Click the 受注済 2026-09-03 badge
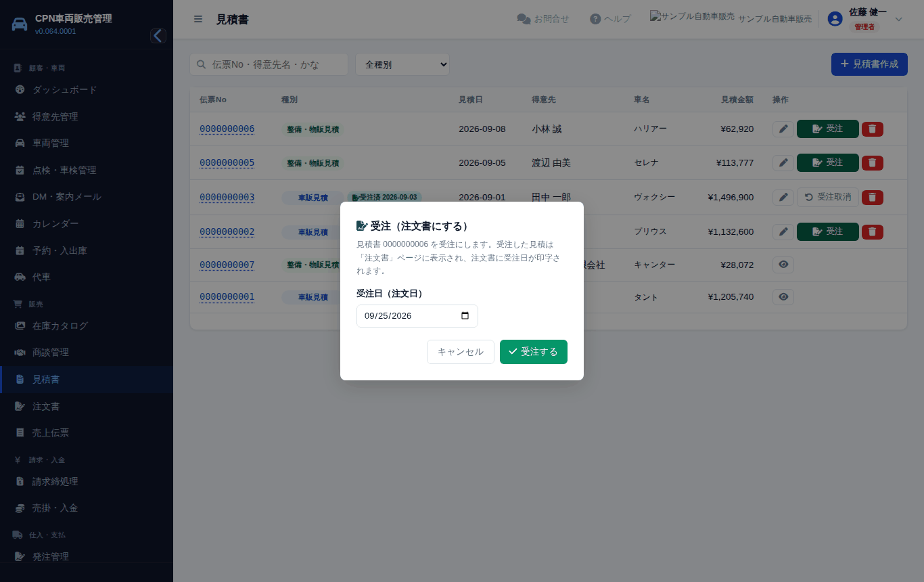This screenshot has height=582, width=924. pyautogui.click(x=384, y=197)
